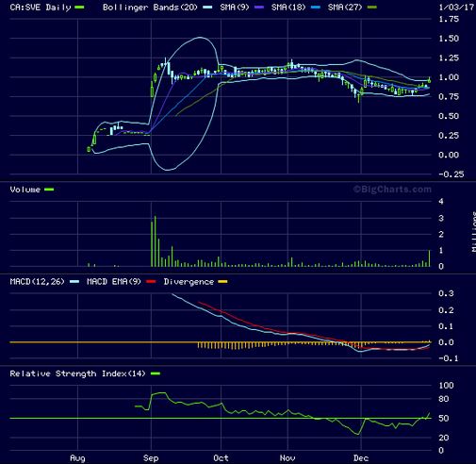
Task: Click the olive SMA(27) legend swatch
Action: 372,8
